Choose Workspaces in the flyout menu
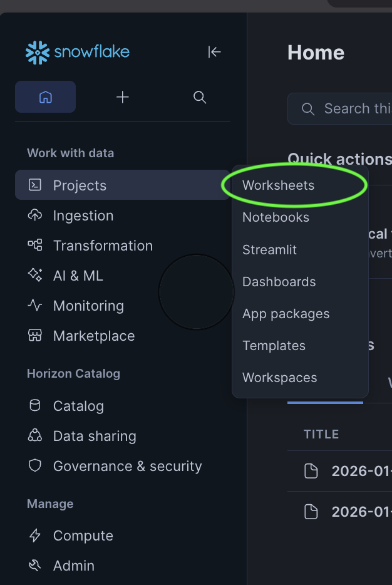Image resolution: width=392 pixels, height=585 pixels. (279, 378)
